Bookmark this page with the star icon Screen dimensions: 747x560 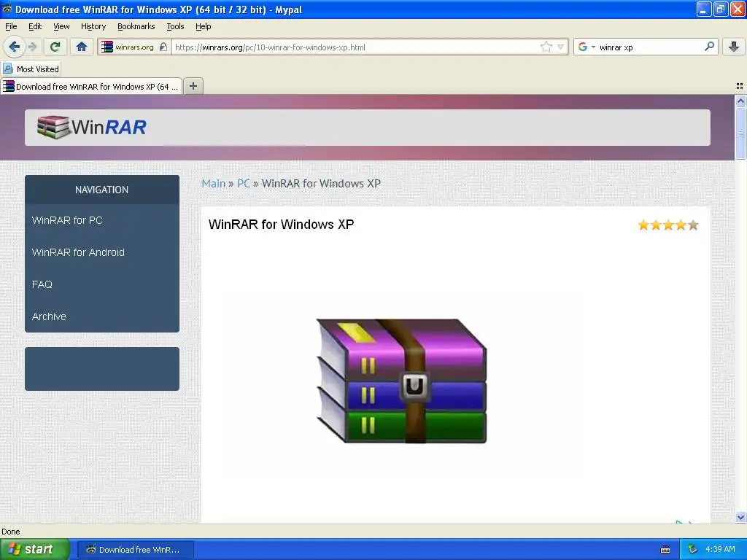pyautogui.click(x=546, y=47)
